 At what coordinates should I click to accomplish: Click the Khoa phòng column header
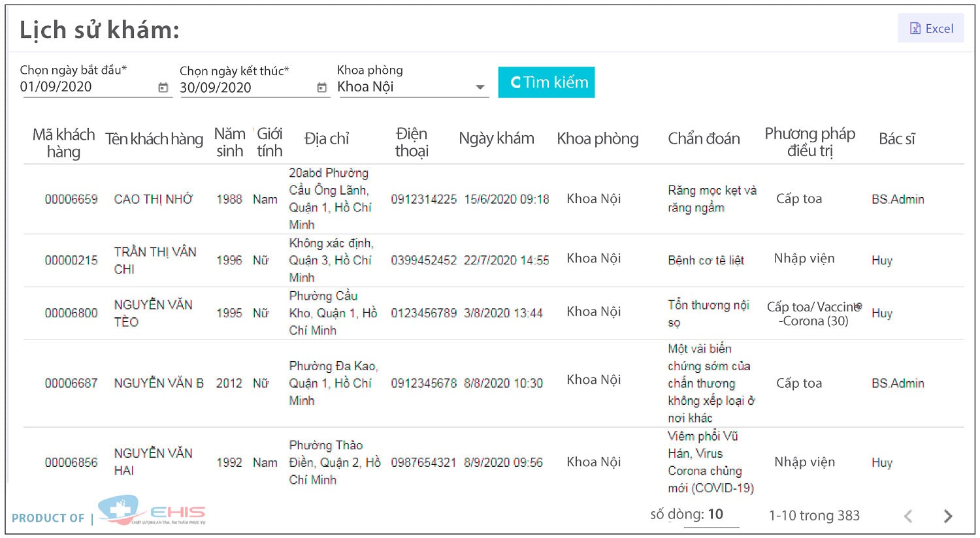click(x=598, y=138)
